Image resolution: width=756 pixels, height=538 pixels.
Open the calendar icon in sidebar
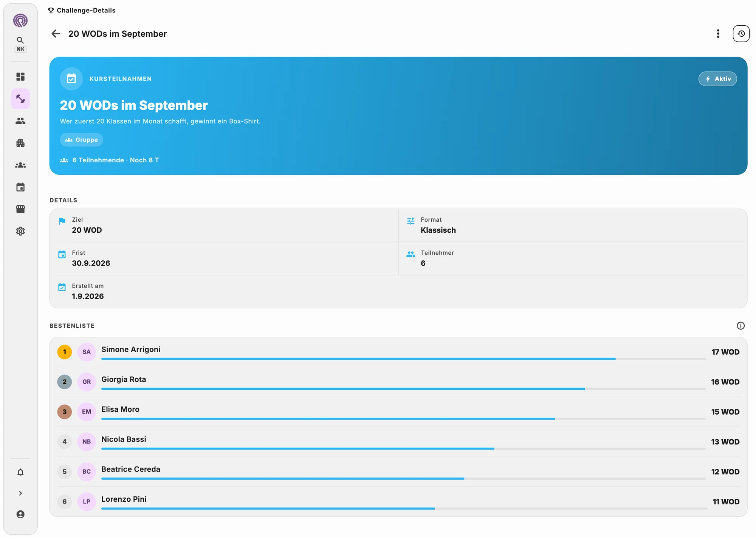click(20, 187)
